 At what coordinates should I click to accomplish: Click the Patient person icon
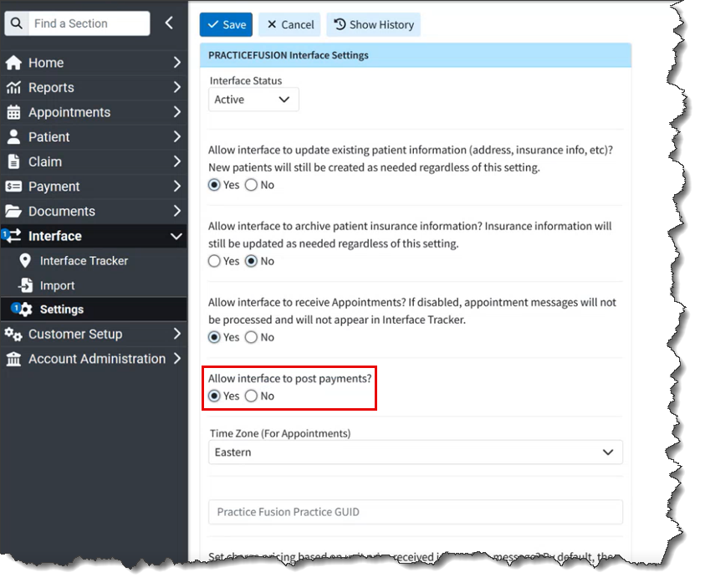13,136
